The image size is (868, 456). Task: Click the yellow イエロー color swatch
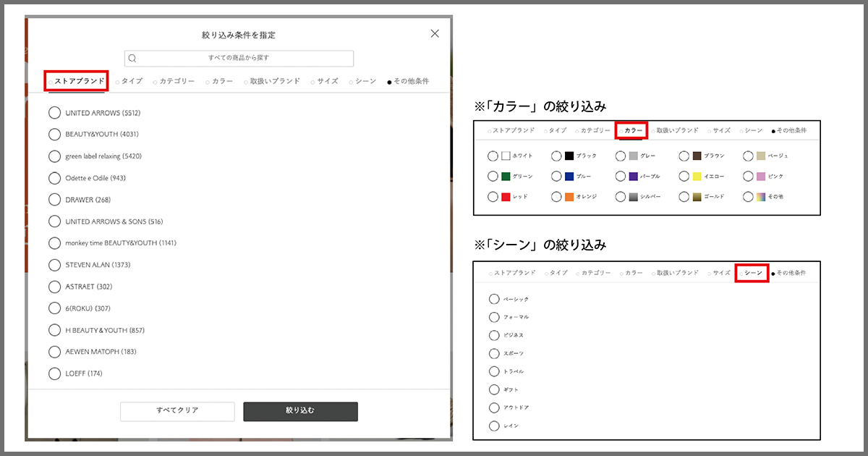697,176
